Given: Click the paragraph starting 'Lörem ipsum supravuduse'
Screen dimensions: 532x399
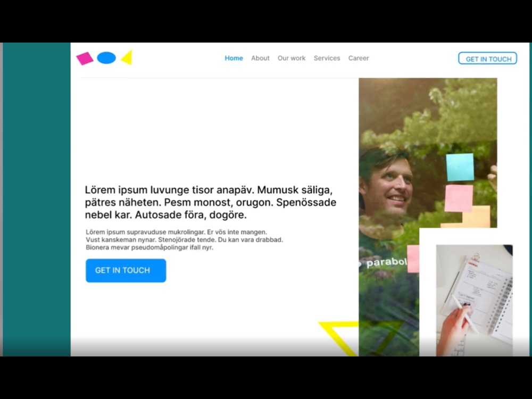Looking at the screenshot, I should click(184, 239).
